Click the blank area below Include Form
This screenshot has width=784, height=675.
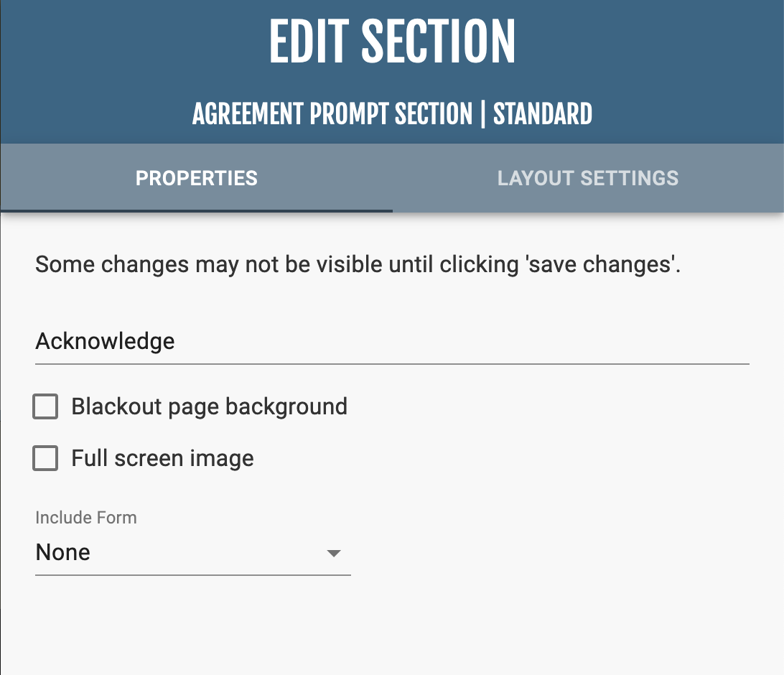tap(287, 625)
